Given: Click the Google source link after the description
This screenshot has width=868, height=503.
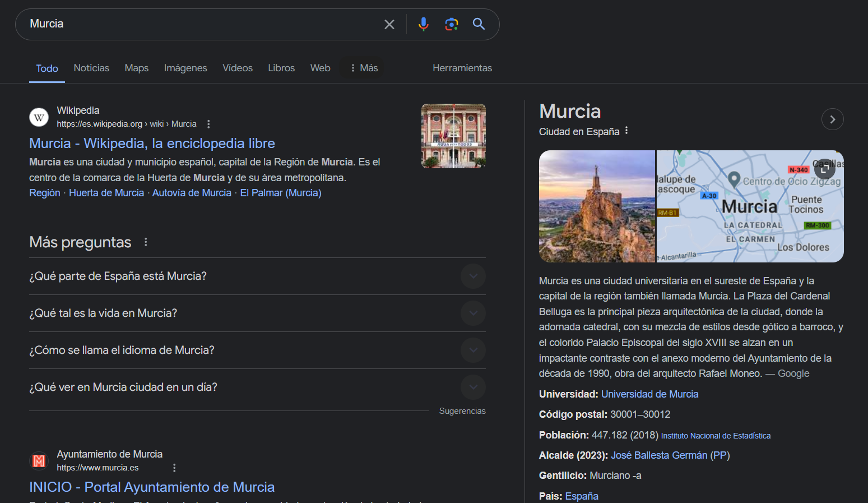Looking at the screenshot, I should coord(793,373).
